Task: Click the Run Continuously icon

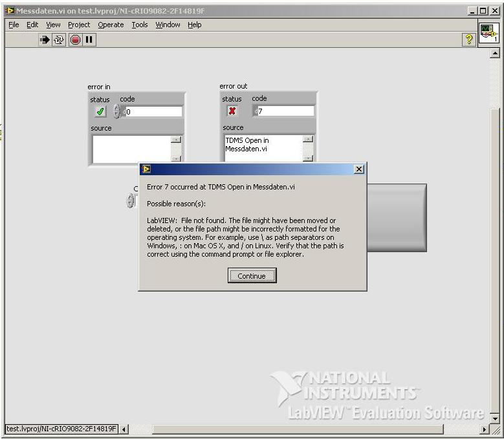Action: pyautogui.click(x=59, y=40)
